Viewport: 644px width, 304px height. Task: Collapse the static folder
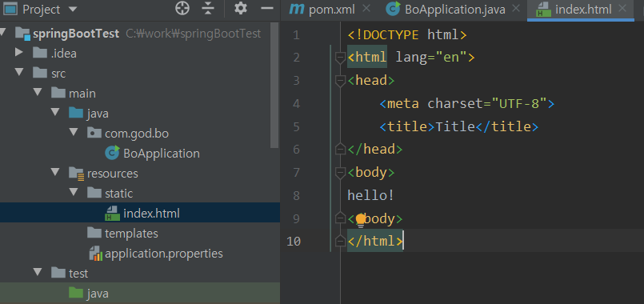click(74, 193)
